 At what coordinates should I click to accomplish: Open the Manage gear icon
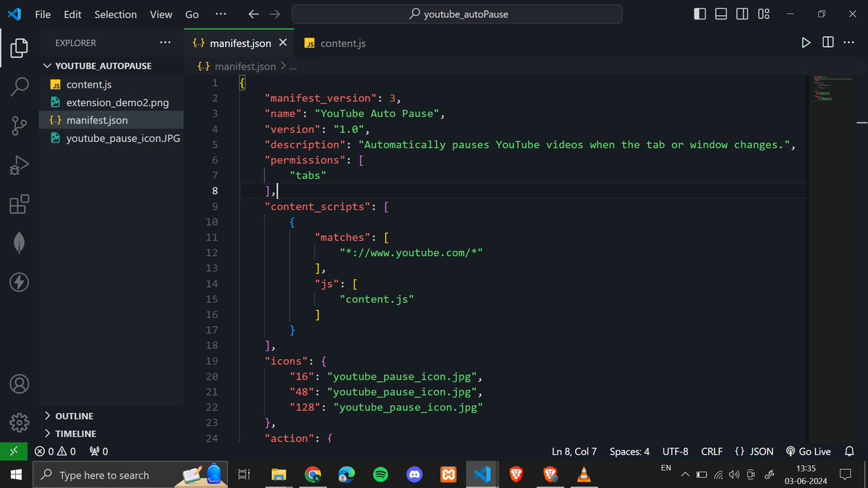point(20,421)
